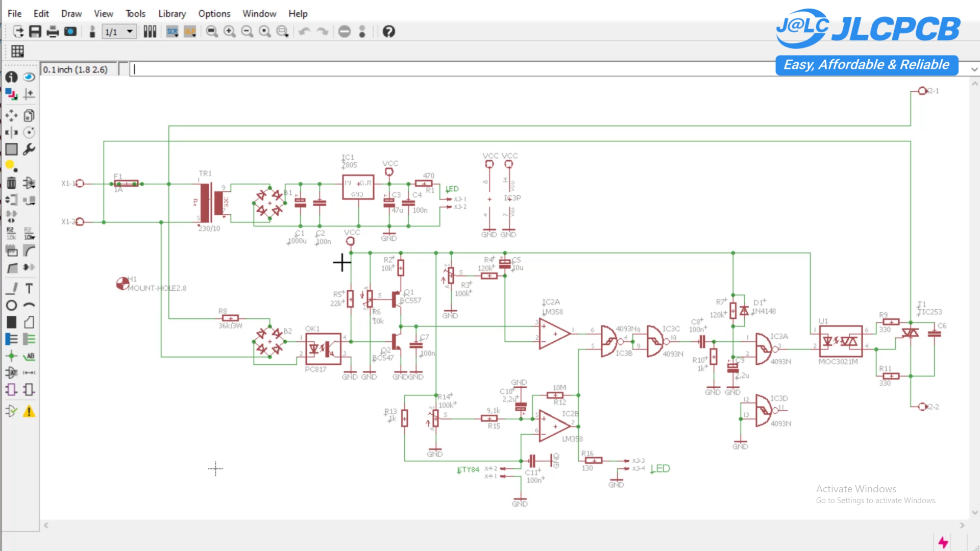Select the Pinswap tool

coord(11,200)
